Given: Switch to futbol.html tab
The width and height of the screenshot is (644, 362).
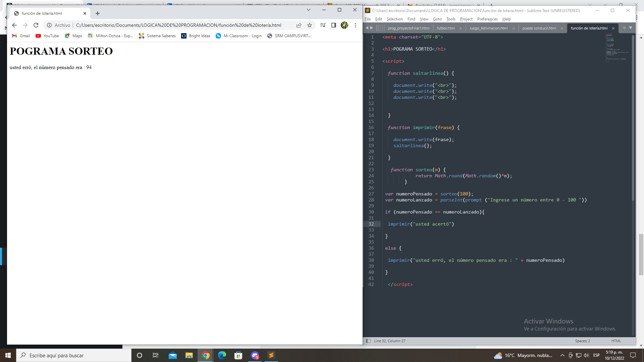Looking at the screenshot, I should tap(446, 28).
